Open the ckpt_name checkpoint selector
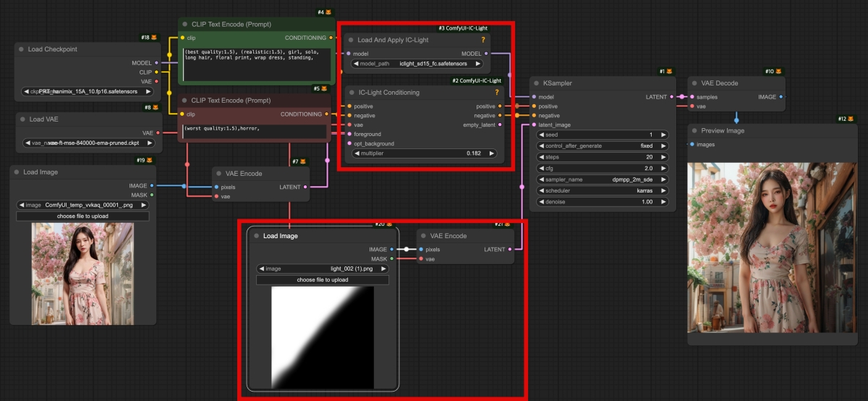The width and height of the screenshot is (868, 401). [x=86, y=92]
